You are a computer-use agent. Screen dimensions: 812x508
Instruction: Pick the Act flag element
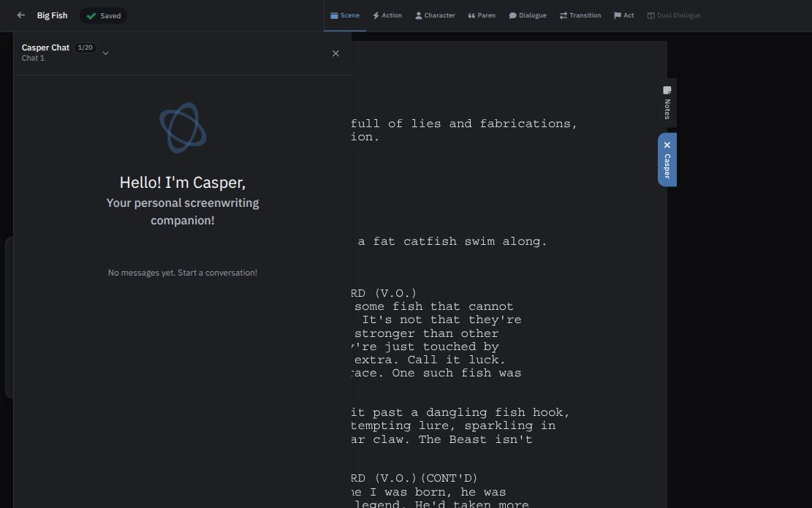(623, 15)
